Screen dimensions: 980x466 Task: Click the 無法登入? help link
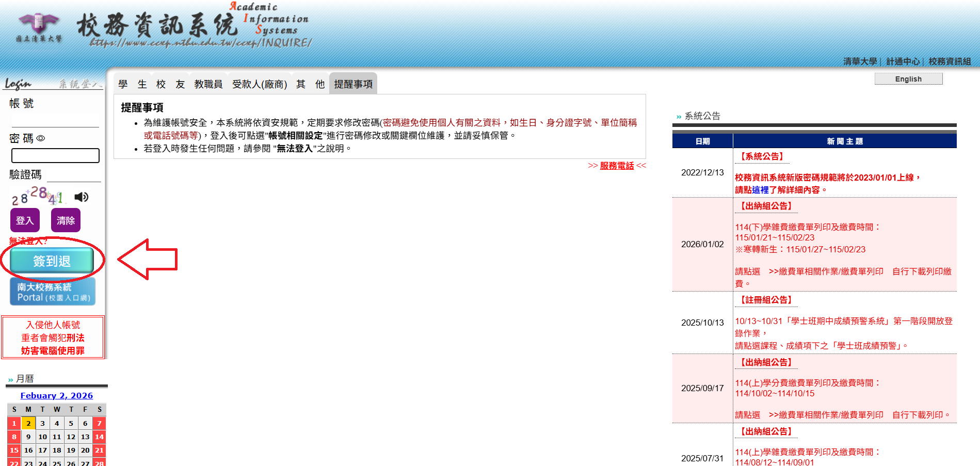[x=28, y=240]
